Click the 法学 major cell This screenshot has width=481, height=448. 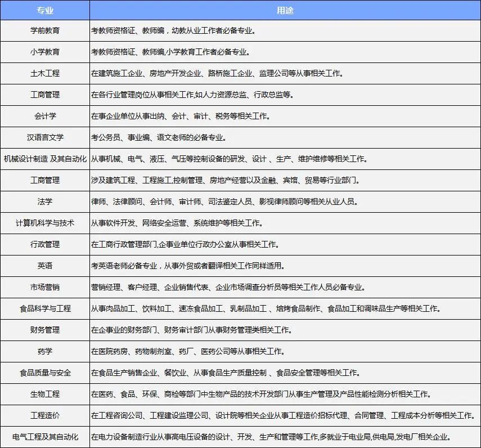(x=45, y=201)
